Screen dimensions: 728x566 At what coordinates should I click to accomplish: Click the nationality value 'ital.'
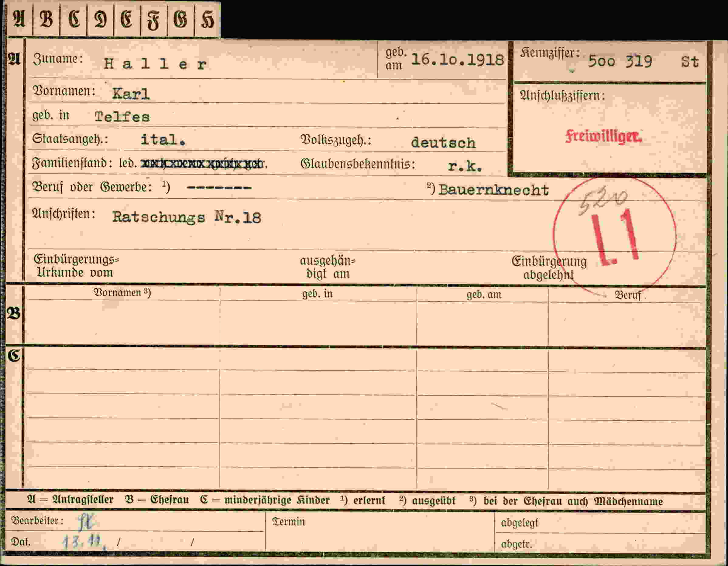pyautogui.click(x=163, y=139)
